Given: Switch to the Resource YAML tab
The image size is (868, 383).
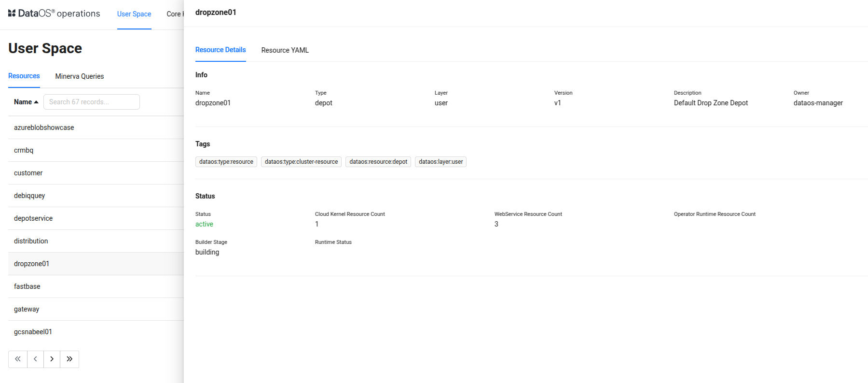Looking at the screenshot, I should (285, 50).
